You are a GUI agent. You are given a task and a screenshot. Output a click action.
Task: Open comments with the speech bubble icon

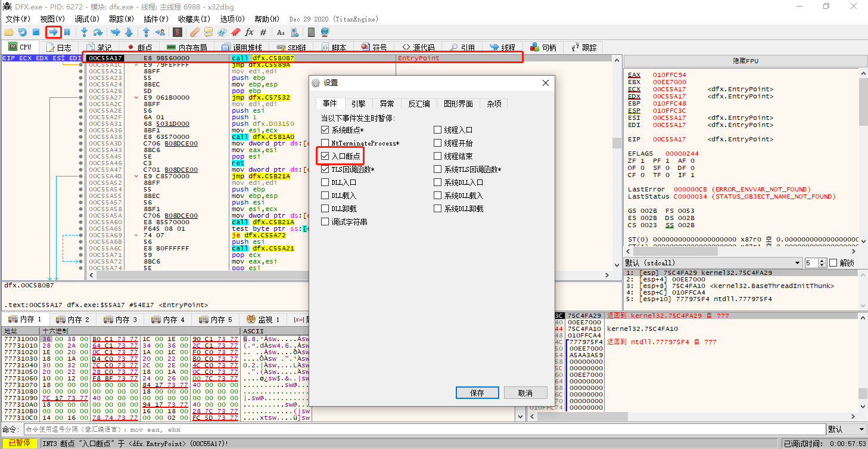[x=209, y=32]
